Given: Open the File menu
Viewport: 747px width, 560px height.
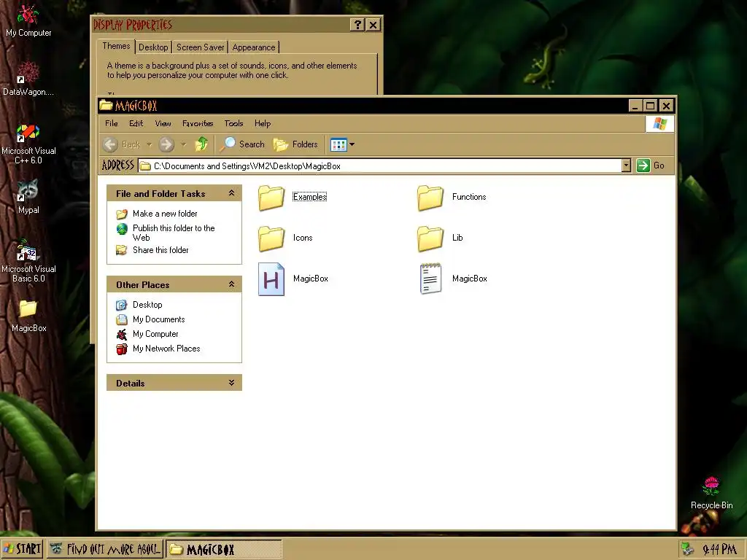Looking at the screenshot, I should (112, 123).
